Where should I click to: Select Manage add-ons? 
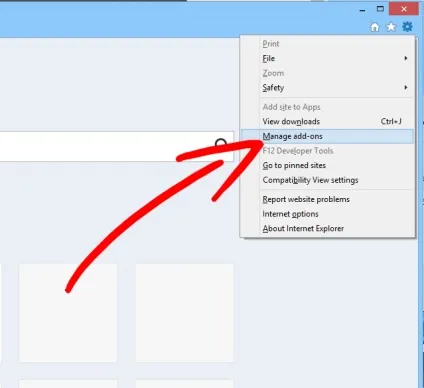point(327,136)
